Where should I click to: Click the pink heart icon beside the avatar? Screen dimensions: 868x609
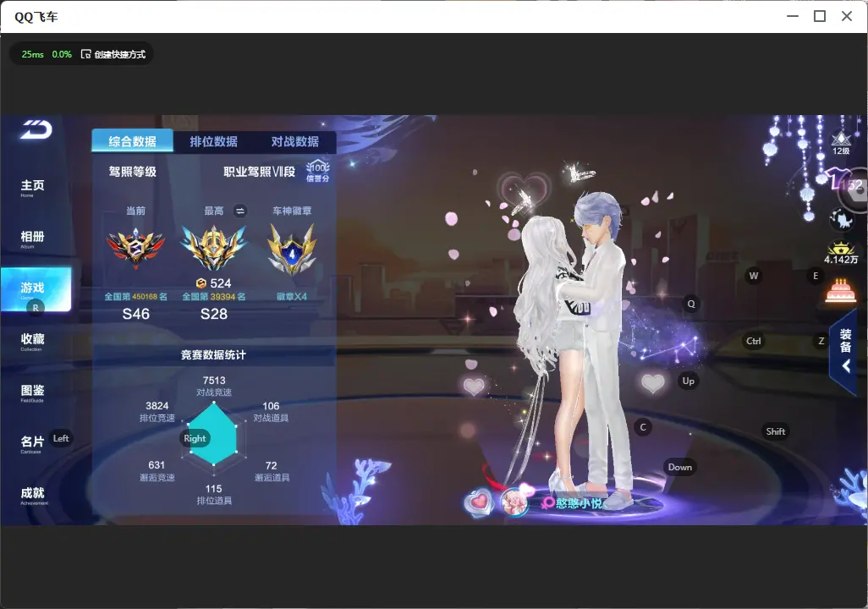click(479, 502)
